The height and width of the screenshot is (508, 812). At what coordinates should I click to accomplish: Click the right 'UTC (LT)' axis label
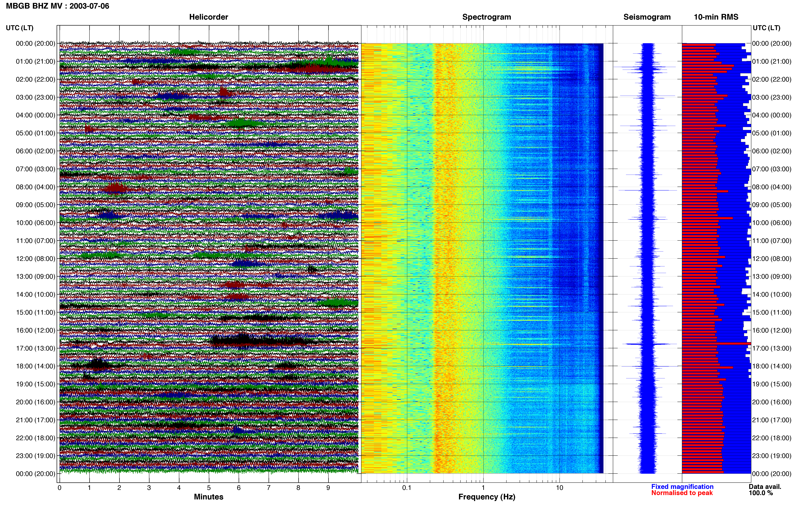766,28
